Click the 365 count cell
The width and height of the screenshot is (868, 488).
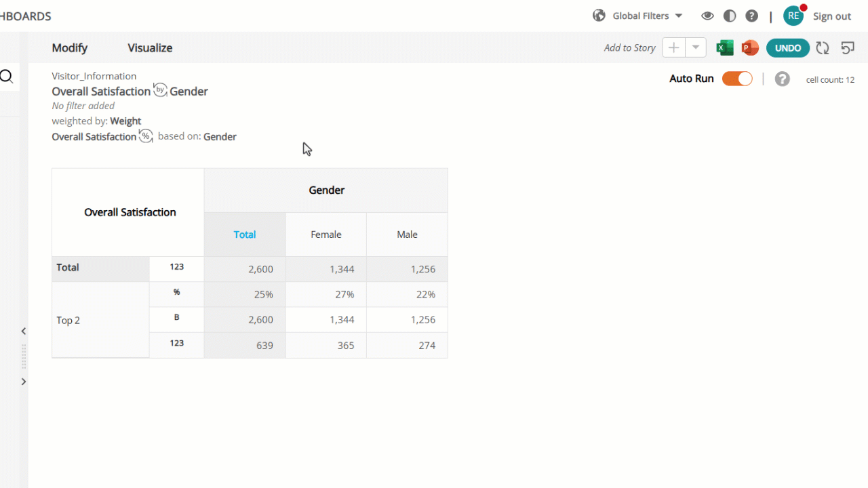coord(326,346)
